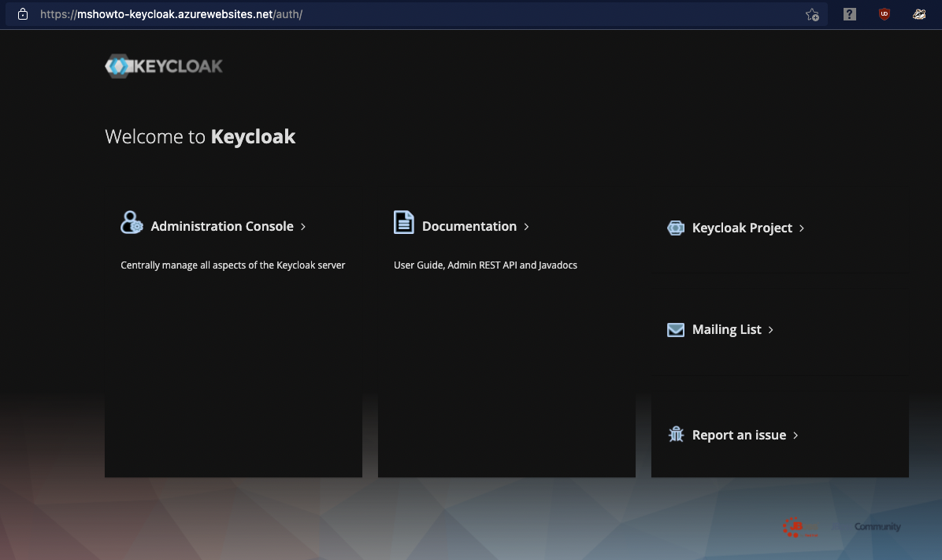
Task: Click the Administration Console user-gear icon
Action: 132,222
